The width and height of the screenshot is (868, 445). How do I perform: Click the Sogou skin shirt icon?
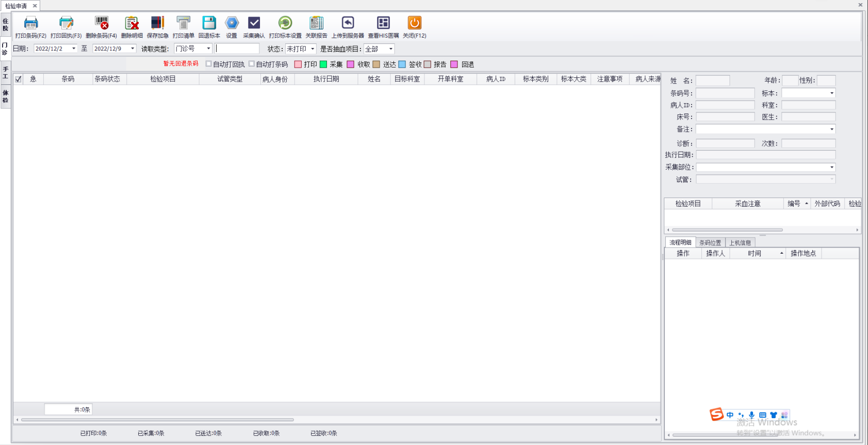tap(773, 415)
